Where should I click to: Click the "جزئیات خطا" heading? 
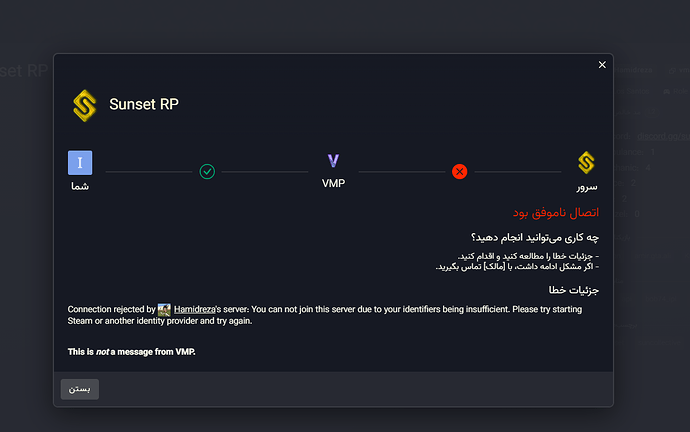575,290
